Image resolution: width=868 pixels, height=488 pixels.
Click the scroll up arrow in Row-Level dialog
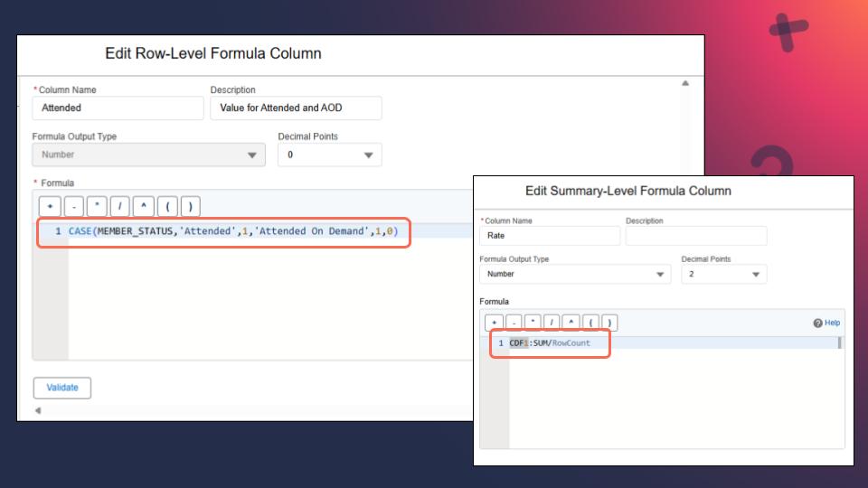684,83
